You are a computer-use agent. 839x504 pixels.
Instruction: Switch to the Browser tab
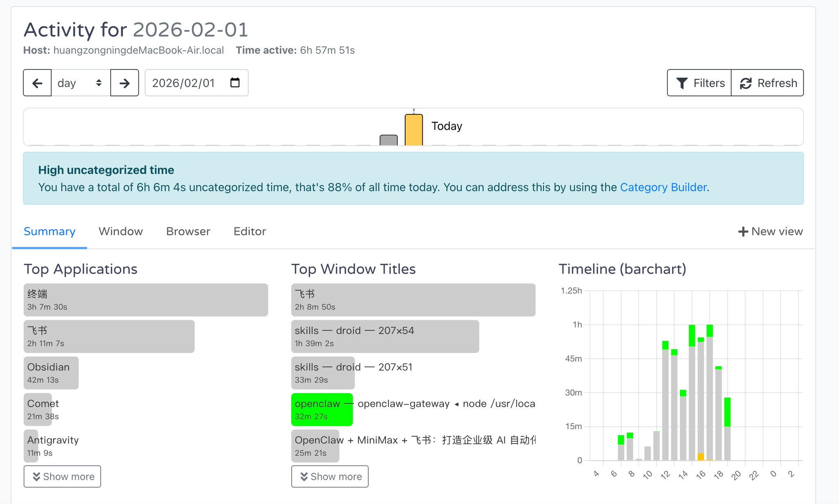(x=188, y=231)
